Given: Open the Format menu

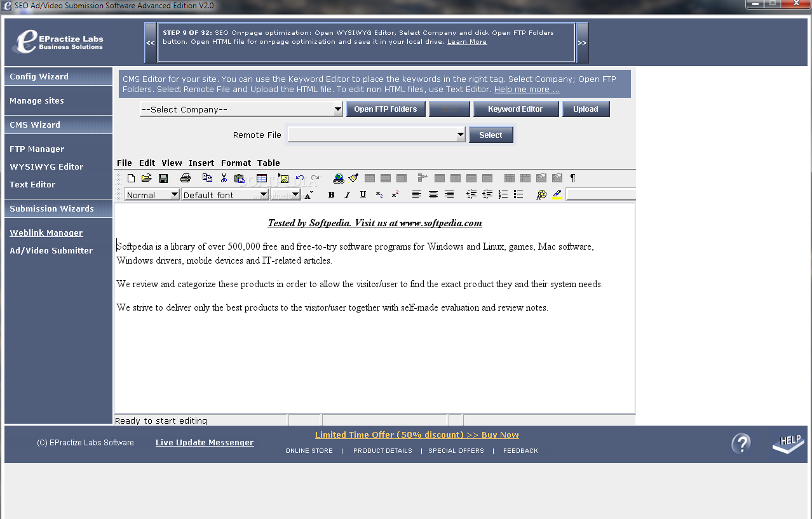Looking at the screenshot, I should point(236,163).
